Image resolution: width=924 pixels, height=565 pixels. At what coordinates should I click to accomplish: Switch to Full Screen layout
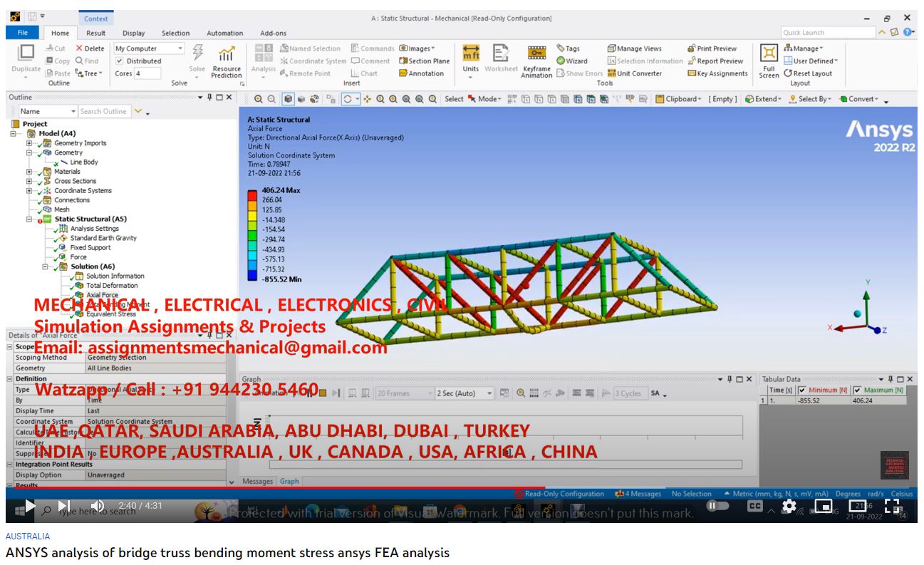[x=769, y=61]
